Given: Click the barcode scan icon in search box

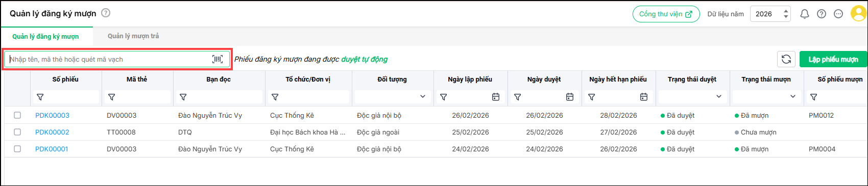Looking at the screenshot, I should [x=218, y=59].
